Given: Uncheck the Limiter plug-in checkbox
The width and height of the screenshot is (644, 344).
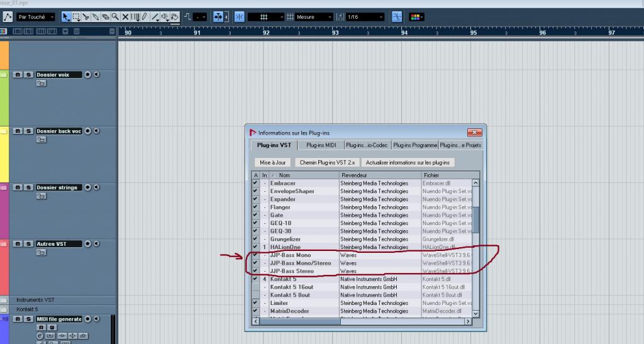Looking at the screenshot, I should tap(255, 303).
